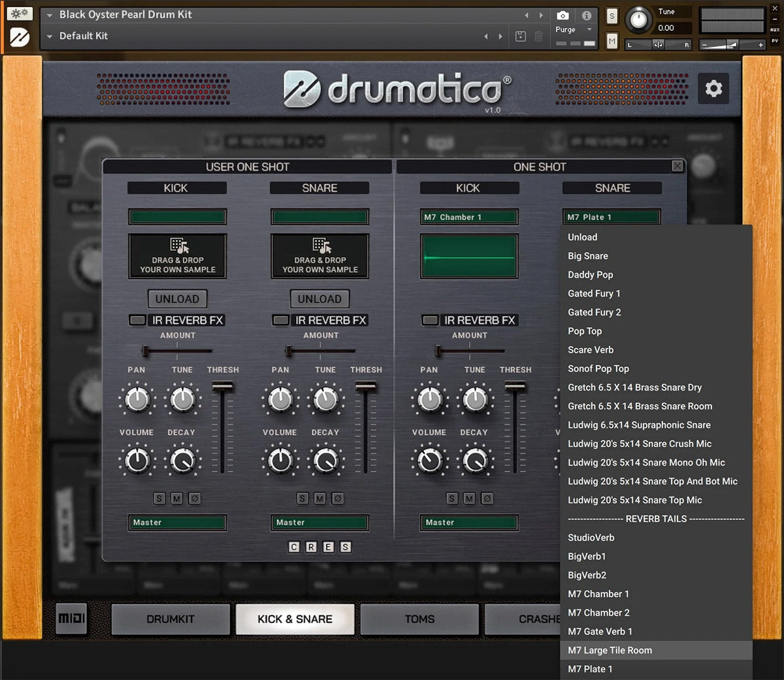Save the snapshot with disk icon
The width and height of the screenshot is (784, 680).
(x=521, y=37)
